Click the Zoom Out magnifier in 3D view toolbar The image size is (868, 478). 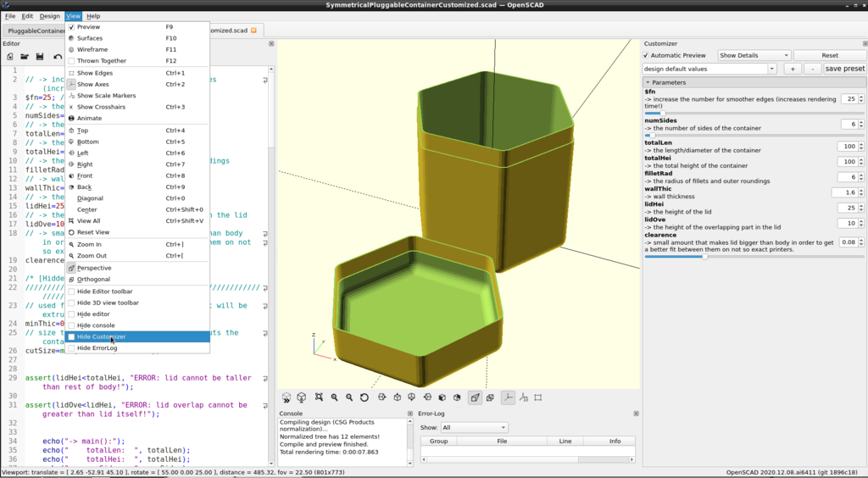coord(349,397)
